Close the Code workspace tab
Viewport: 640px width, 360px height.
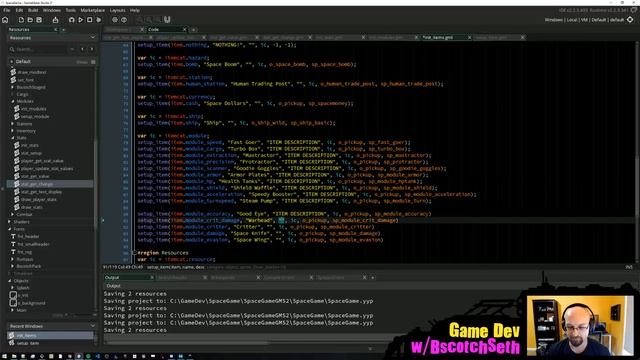184,29
